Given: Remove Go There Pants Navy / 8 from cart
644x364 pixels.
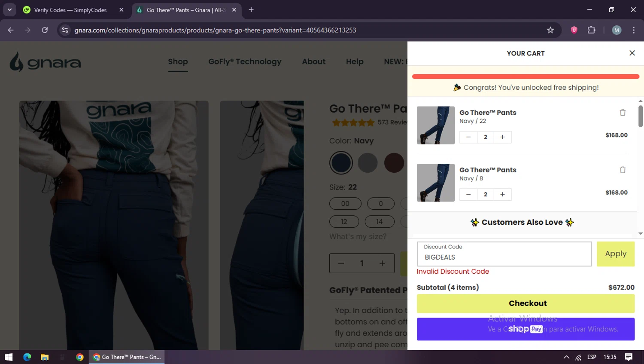Looking at the screenshot, I should point(623,170).
